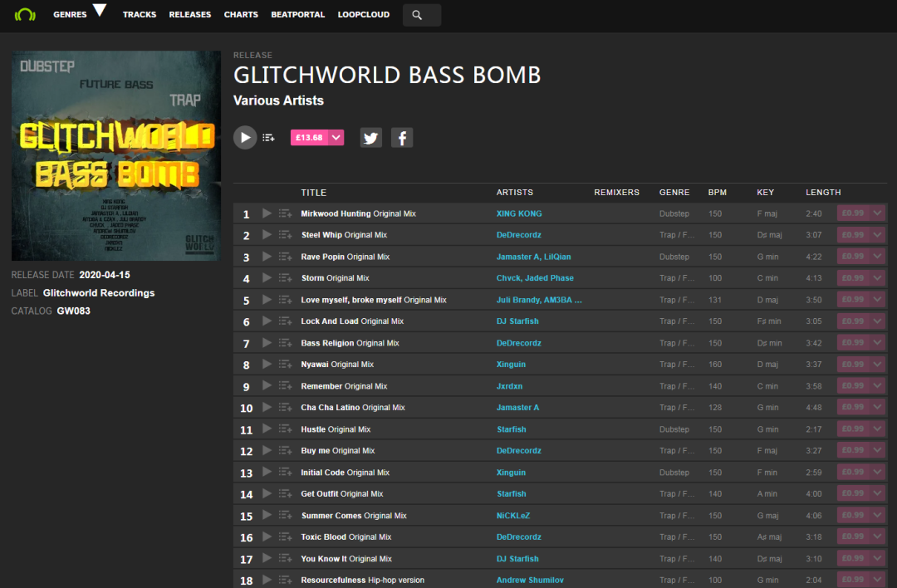Add Storm to queue
The image size is (897, 588).
click(286, 278)
